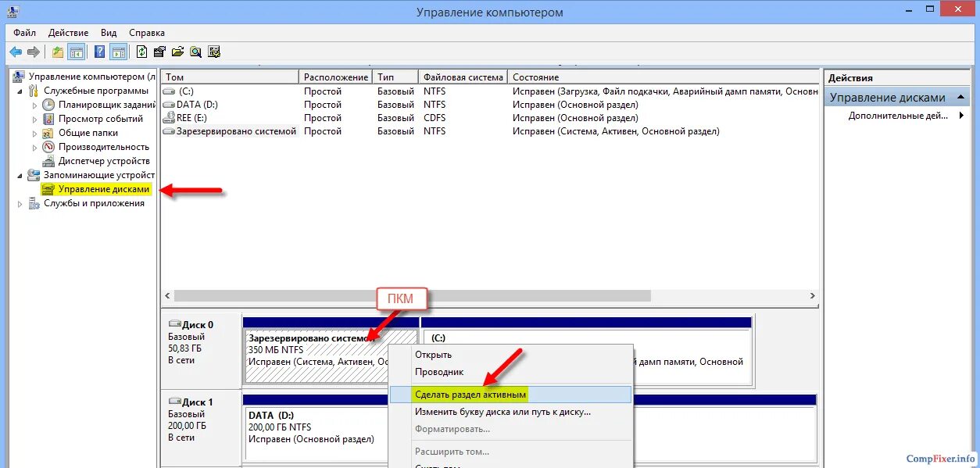Click the Запоминающие устройства icon
This screenshot has width=980, height=468.
tap(34, 175)
